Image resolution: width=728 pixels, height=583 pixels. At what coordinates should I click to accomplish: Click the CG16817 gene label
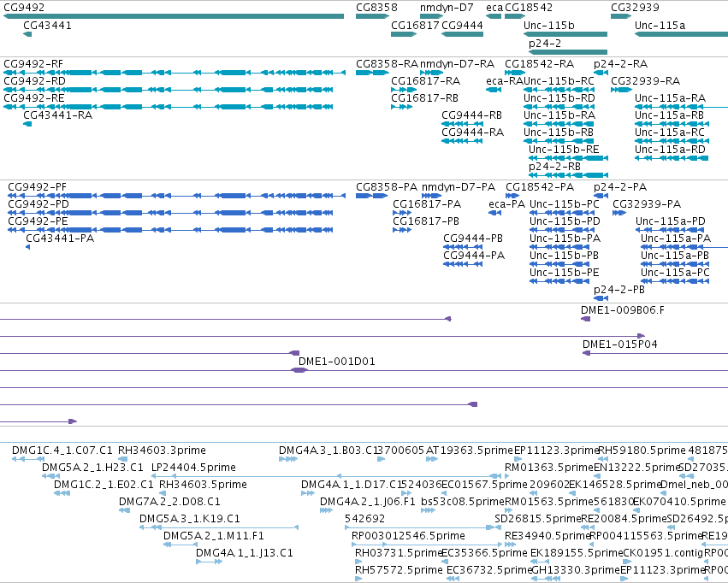[x=415, y=26]
